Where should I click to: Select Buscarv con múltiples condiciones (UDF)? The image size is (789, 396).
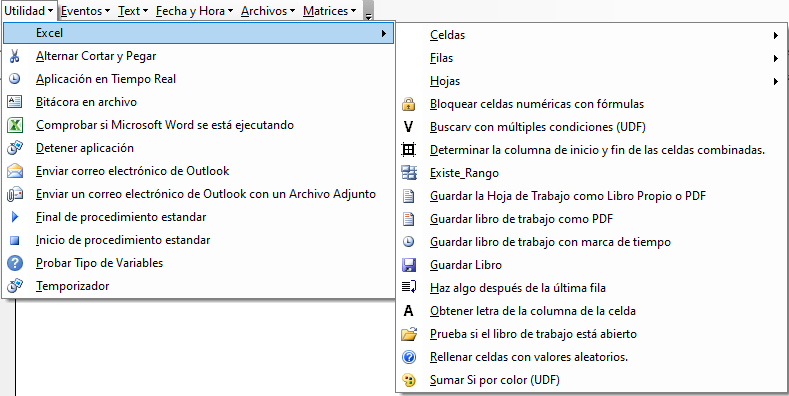592,127
